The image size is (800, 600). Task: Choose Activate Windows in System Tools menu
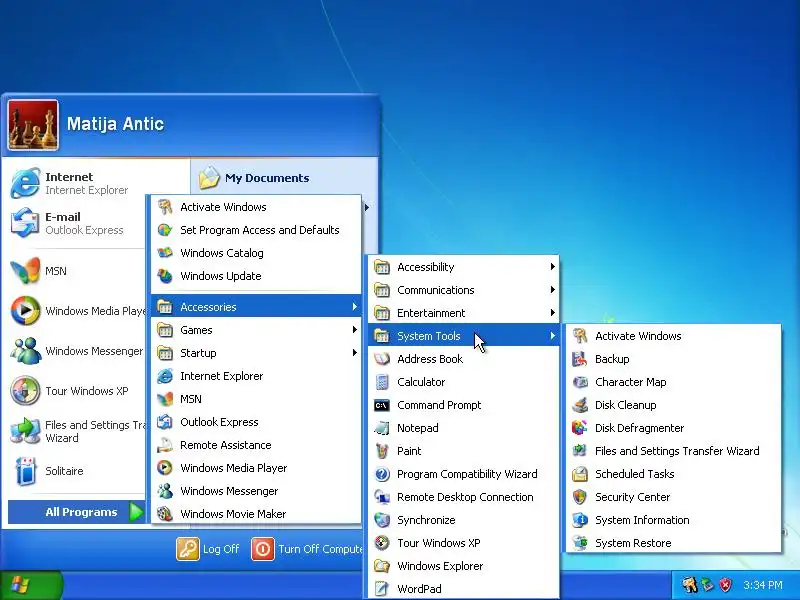tap(672, 336)
